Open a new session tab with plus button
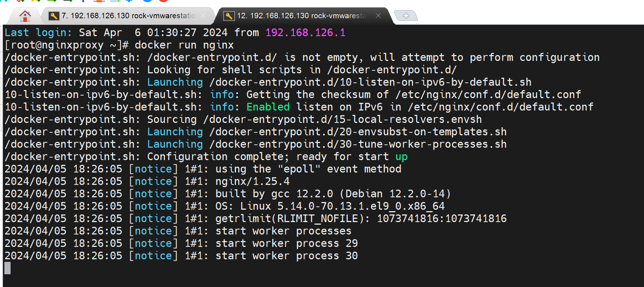Viewport: 644px width, 287px height. 406,16
